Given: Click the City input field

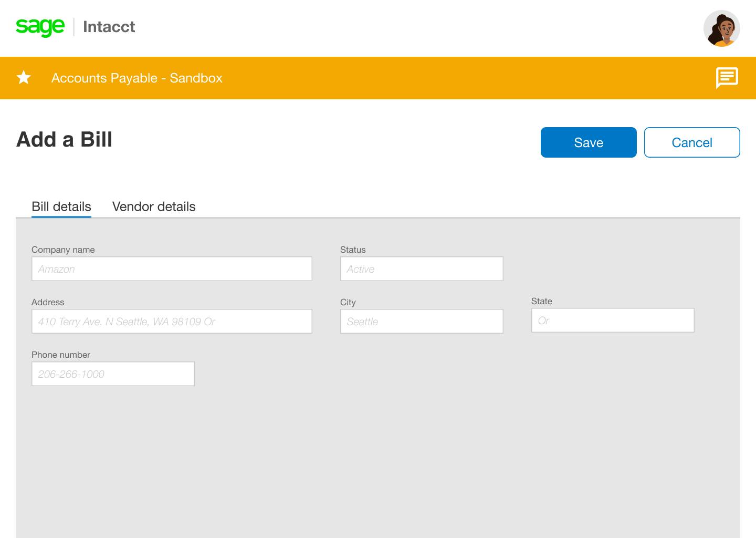Looking at the screenshot, I should [422, 322].
